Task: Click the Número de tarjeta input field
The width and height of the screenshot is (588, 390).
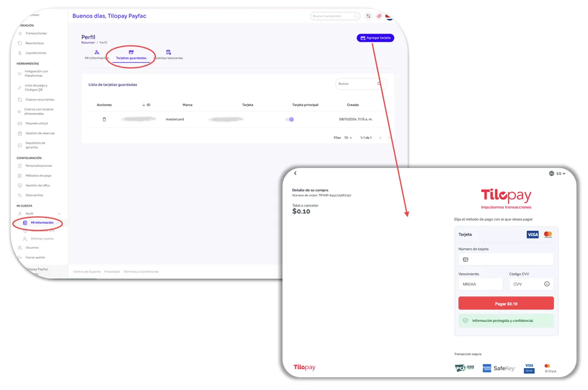Action: pos(506,259)
